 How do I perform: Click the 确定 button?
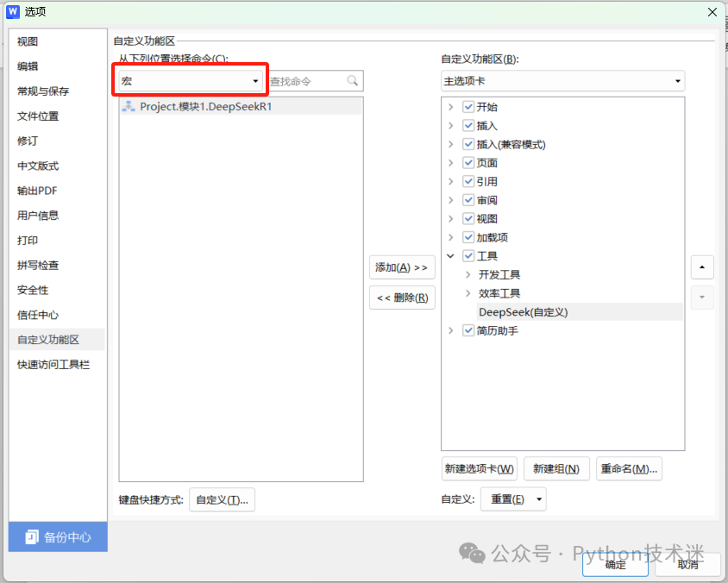615,564
